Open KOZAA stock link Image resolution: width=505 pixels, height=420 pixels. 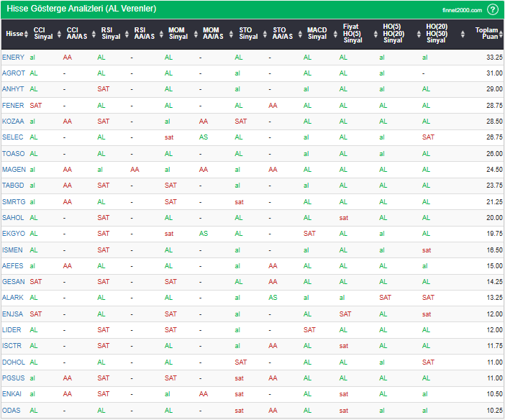pyautogui.click(x=13, y=122)
